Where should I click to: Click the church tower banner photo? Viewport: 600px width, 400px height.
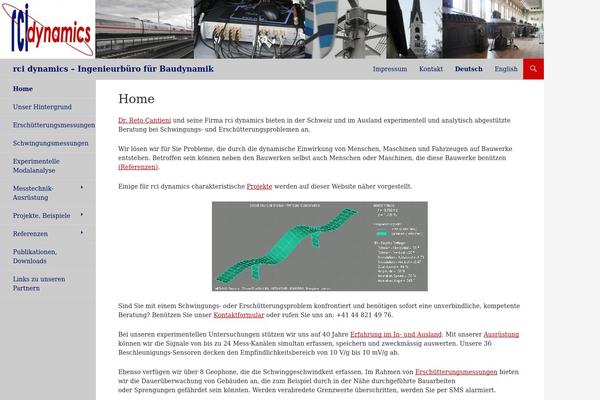click(414, 29)
